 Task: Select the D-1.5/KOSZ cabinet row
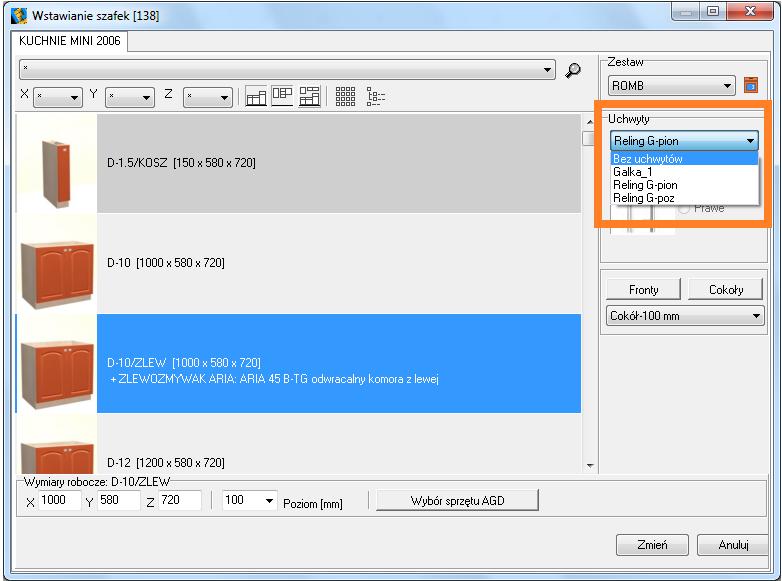298,163
